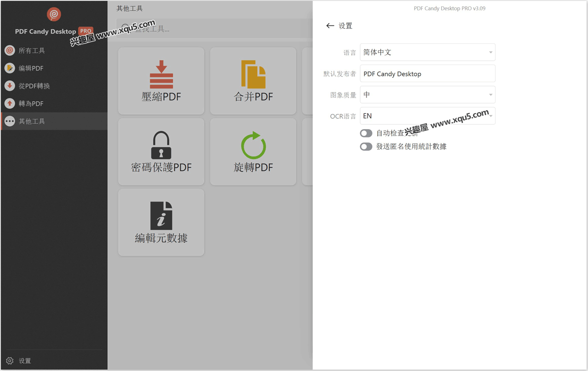Click the 轉為PDF up-arrow icon
The image size is (588, 371).
10,103
